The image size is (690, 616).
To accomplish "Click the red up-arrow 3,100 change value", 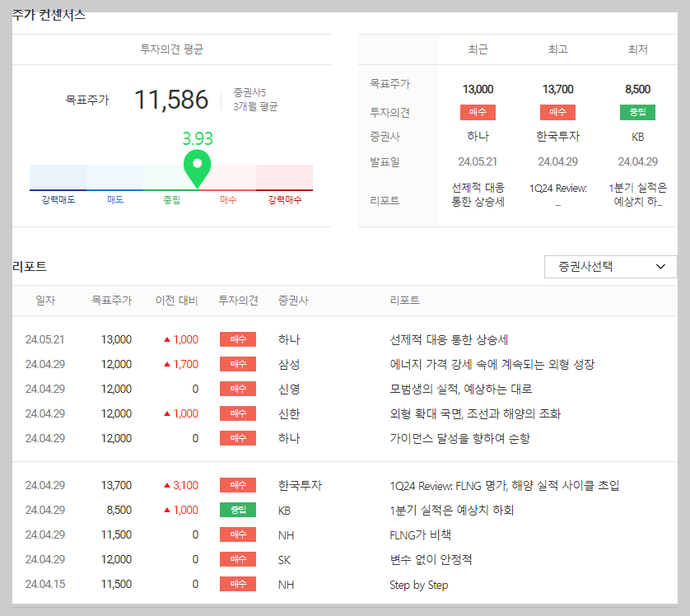I will (x=181, y=485).
